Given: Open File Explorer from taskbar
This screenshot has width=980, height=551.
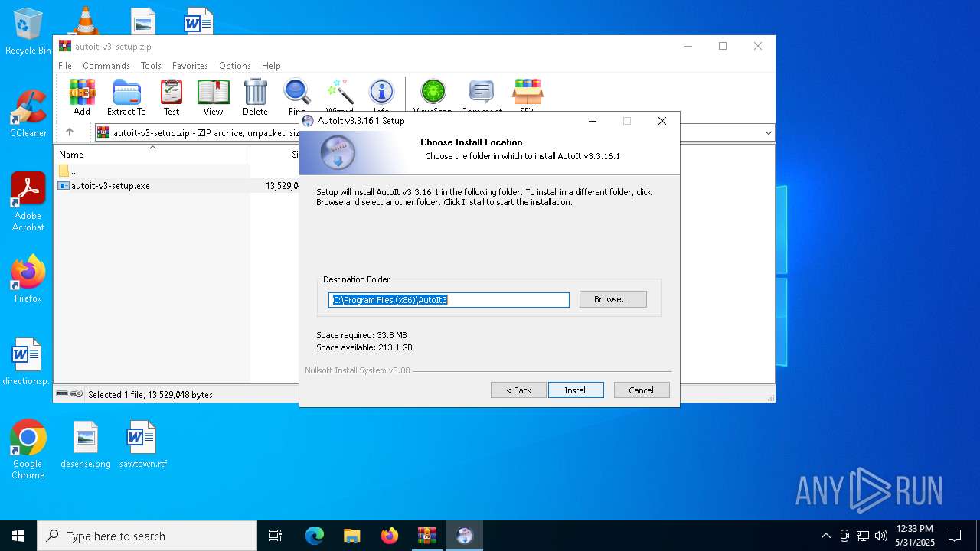Looking at the screenshot, I should [352, 536].
